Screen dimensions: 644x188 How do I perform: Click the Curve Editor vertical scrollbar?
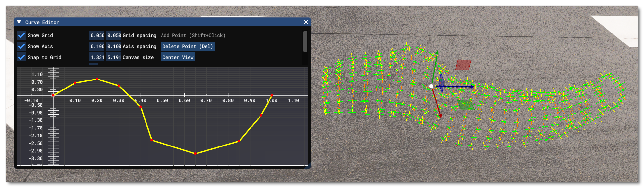click(x=305, y=41)
